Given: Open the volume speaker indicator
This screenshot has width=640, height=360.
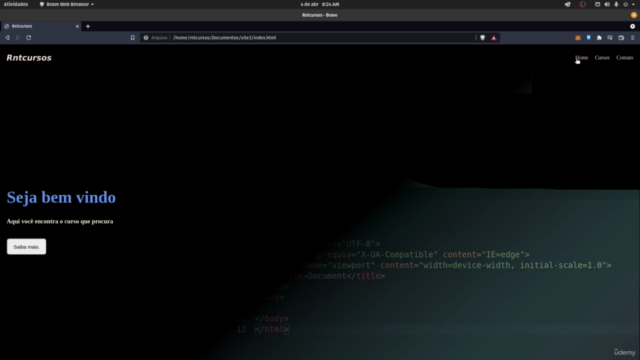Looking at the screenshot, I should click(607, 4).
